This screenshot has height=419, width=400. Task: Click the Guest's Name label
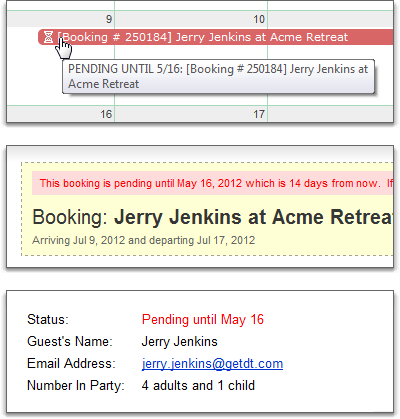tap(70, 342)
